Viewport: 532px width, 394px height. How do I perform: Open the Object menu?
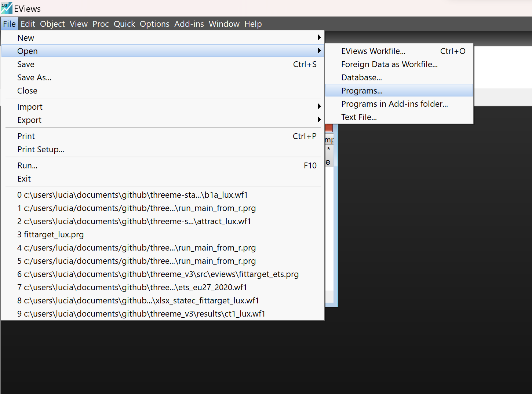[52, 24]
